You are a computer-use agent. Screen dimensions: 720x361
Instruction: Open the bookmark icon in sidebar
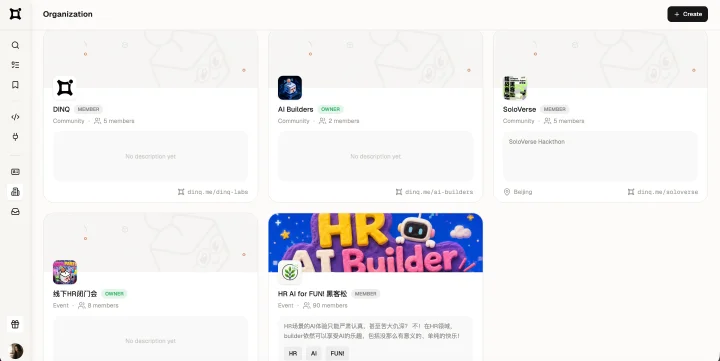tap(15, 85)
